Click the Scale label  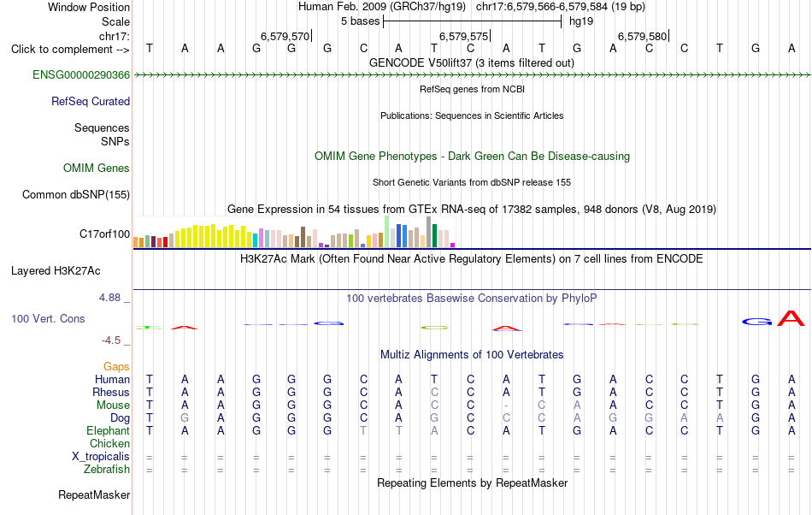pyautogui.click(x=115, y=21)
